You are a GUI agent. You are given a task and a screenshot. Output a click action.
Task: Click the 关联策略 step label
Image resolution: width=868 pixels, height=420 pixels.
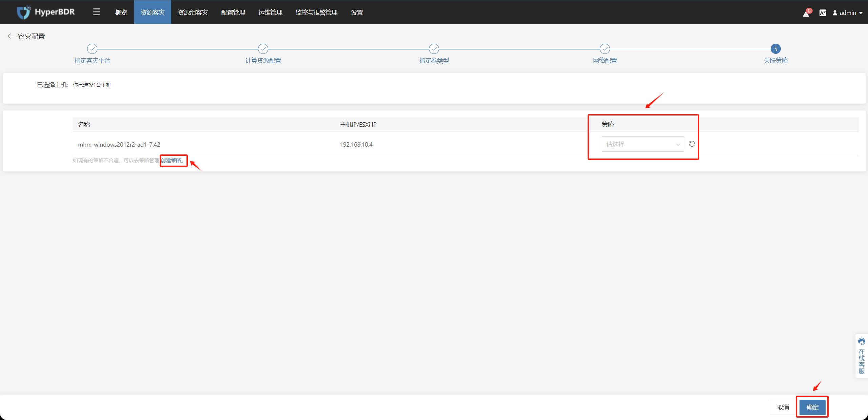pyautogui.click(x=776, y=61)
